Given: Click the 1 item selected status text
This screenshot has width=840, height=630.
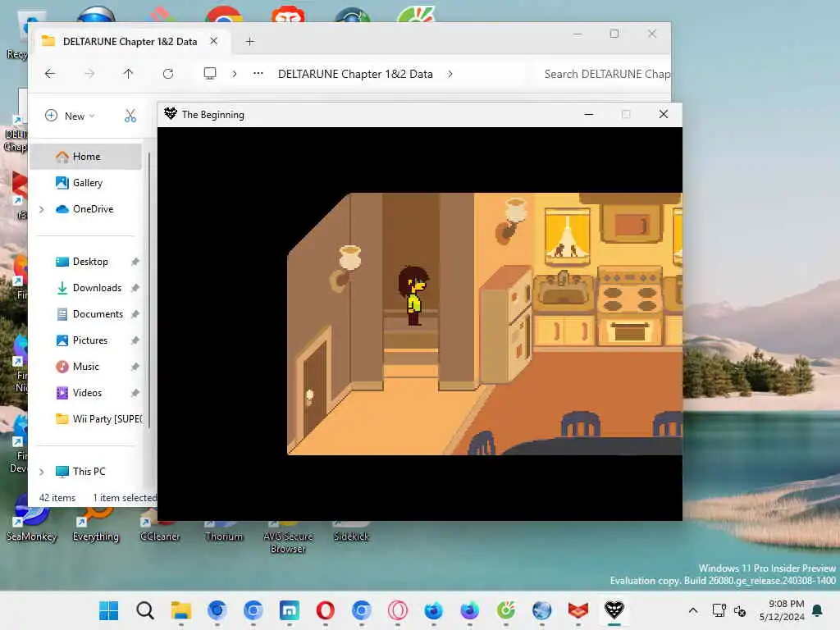Looking at the screenshot, I should tap(125, 498).
